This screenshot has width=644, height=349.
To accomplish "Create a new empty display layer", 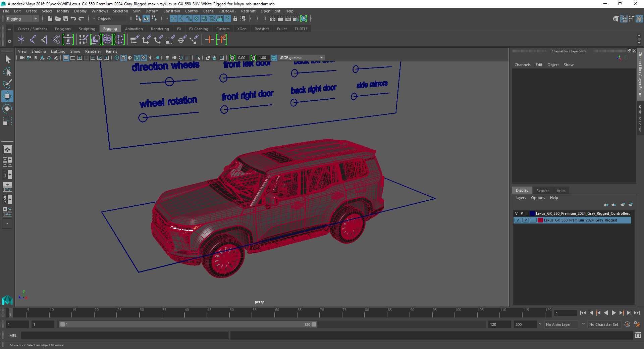I will [623, 205].
